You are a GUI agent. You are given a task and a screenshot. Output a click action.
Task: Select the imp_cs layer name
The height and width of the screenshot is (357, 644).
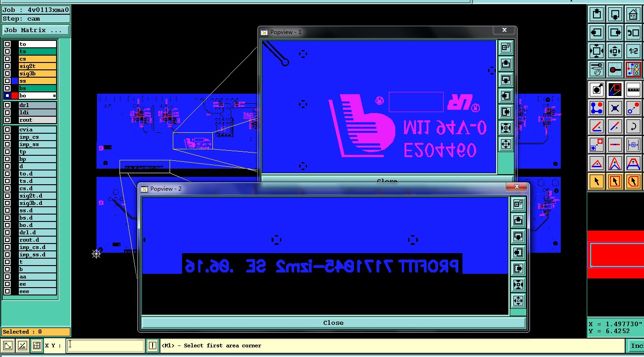point(37,137)
